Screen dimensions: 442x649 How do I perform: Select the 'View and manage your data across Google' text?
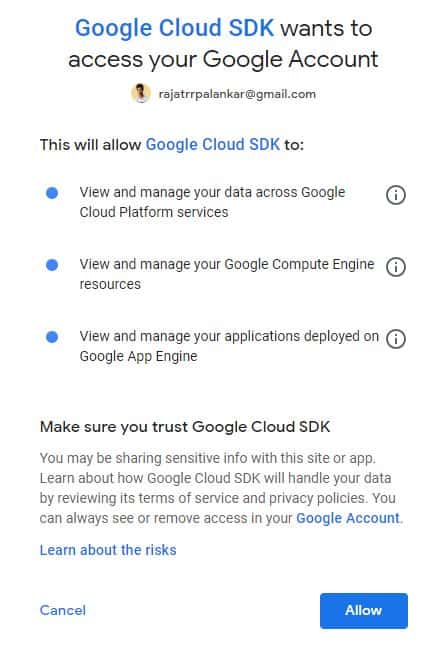[x=212, y=192]
